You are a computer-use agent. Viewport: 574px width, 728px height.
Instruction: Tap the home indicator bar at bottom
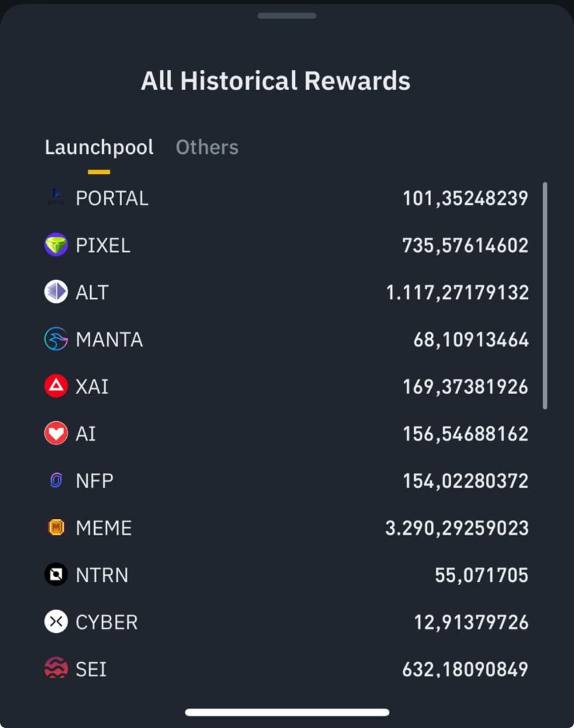287,712
